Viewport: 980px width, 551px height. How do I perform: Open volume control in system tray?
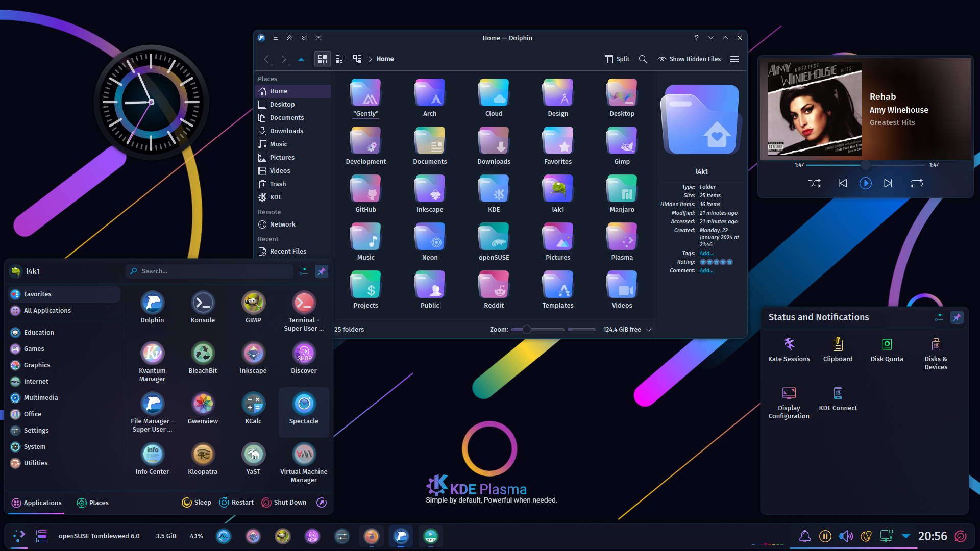point(846,536)
